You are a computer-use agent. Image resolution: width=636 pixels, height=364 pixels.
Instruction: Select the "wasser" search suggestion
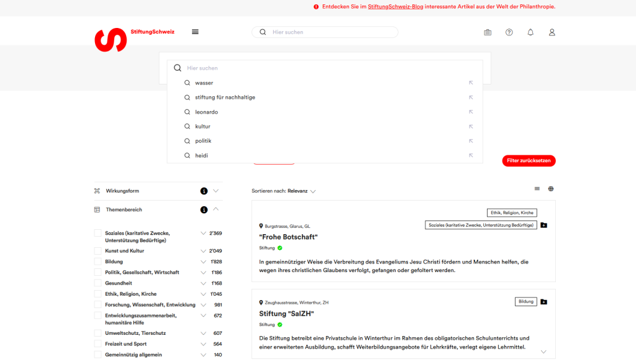pos(204,83)
